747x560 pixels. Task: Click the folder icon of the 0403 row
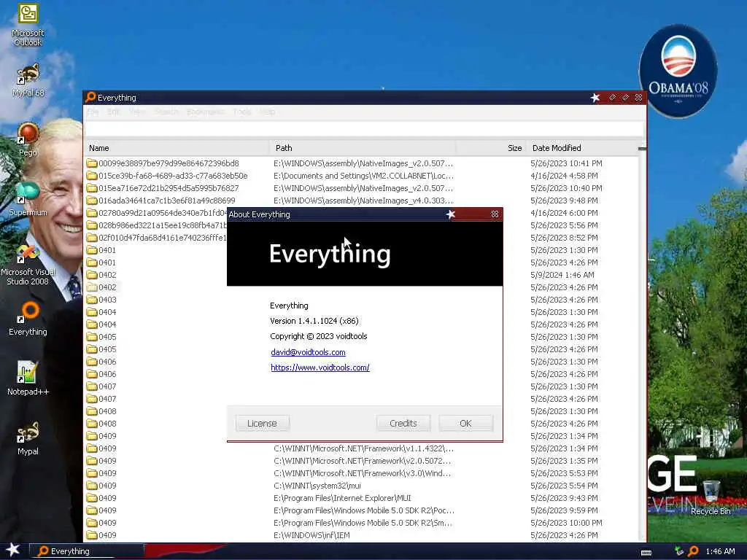click(92, 300)
